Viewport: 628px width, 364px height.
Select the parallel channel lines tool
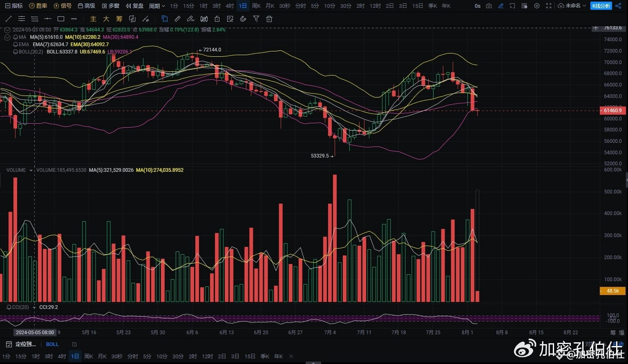point(22,19)
